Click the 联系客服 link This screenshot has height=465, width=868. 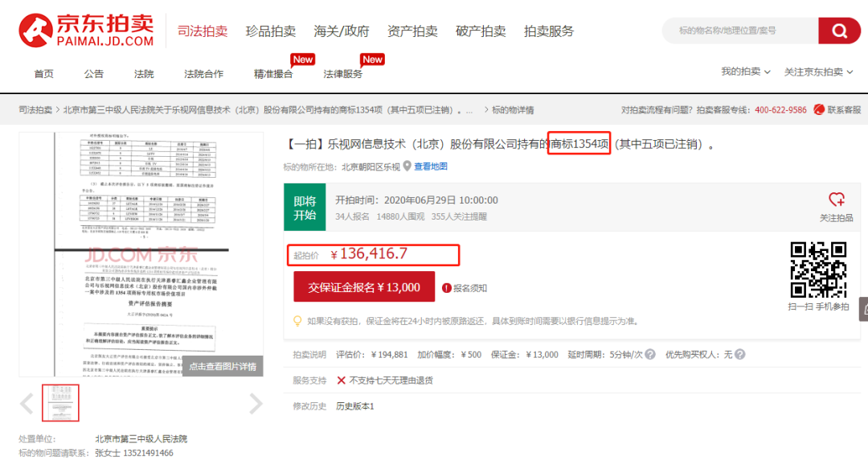pyautogui.click(x=844, y=109)
